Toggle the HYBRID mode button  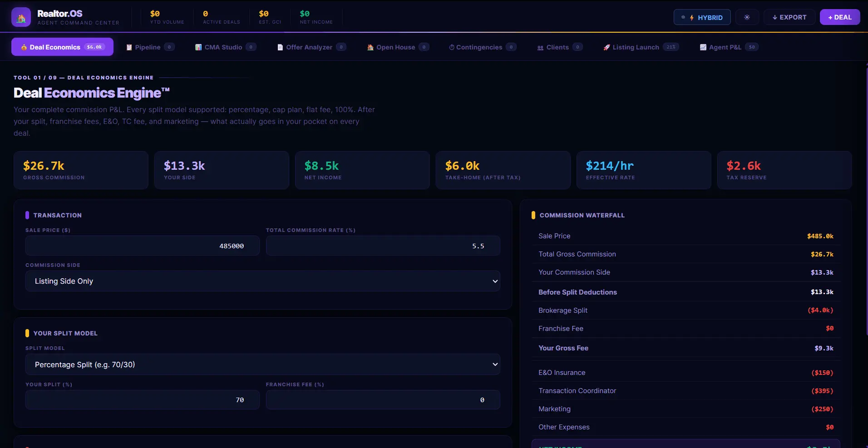[x=702, y=17]
